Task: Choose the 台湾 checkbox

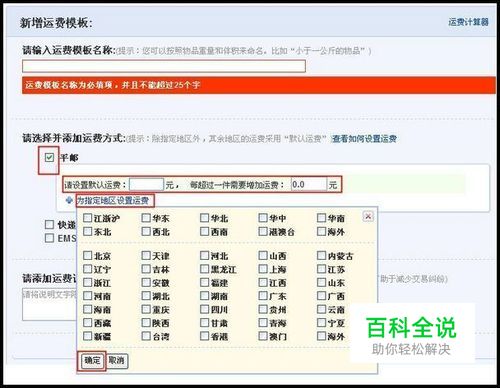Action: [146, 336]
